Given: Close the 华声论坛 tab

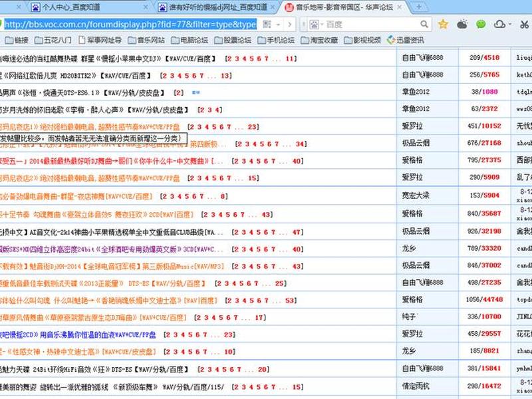Looking at the screenshot, I should (400, 7).
